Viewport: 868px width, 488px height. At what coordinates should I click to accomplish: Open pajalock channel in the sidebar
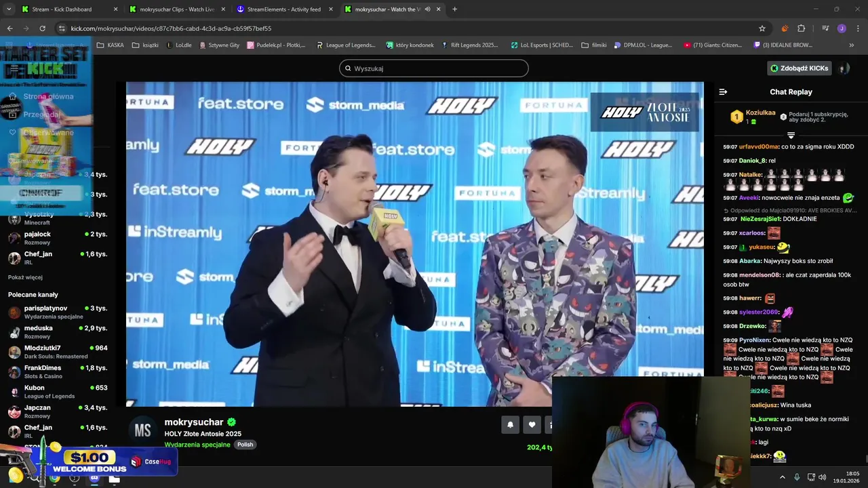tap(58, 238)
